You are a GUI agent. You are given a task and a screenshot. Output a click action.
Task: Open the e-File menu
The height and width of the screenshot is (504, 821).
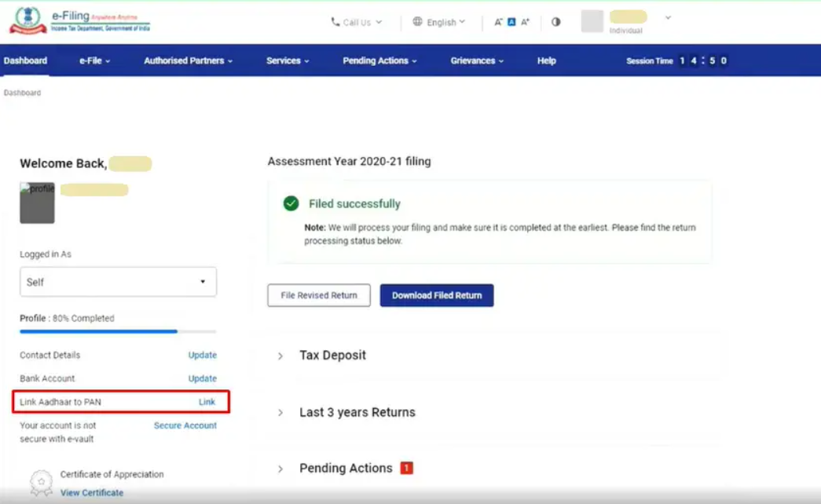coord(94,60)
